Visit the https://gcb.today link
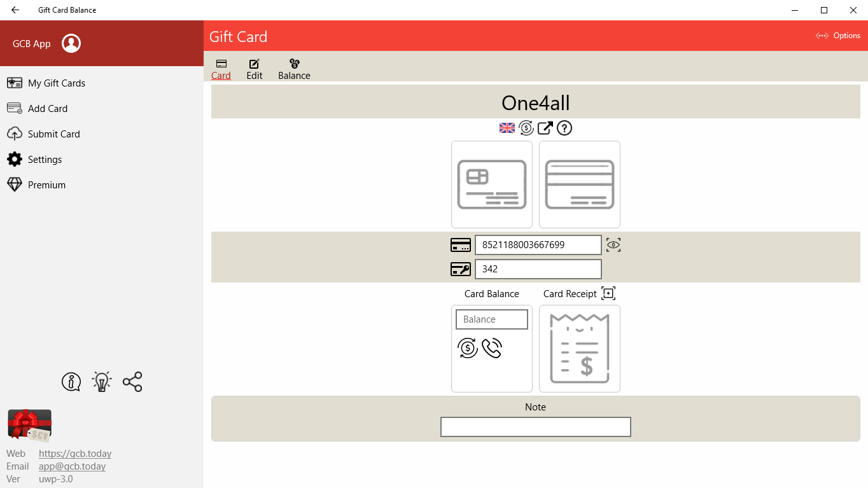 pyautogui.click(x=75, y=453)
